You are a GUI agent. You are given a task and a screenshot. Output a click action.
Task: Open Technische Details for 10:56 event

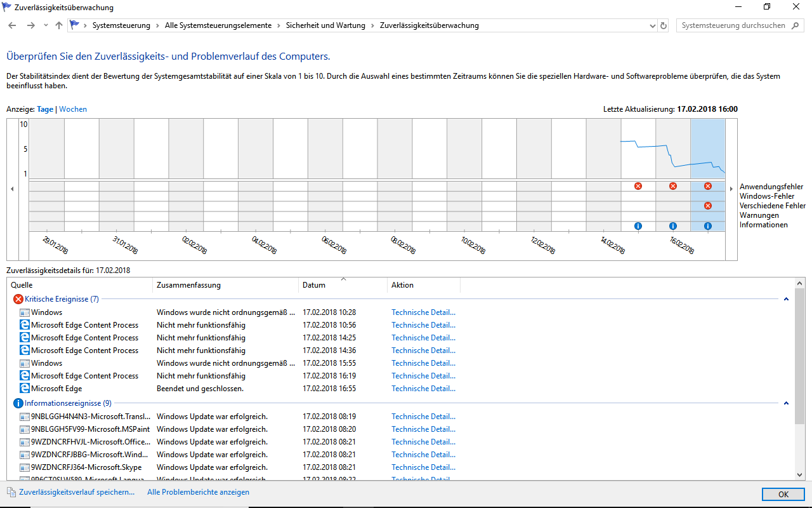click(423, 325)
